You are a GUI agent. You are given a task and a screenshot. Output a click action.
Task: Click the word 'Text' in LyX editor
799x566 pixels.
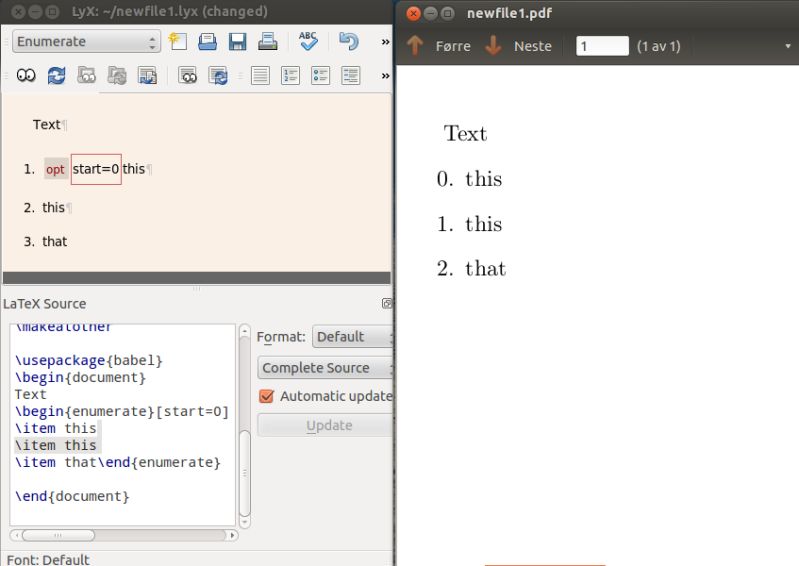pos(46,125)
